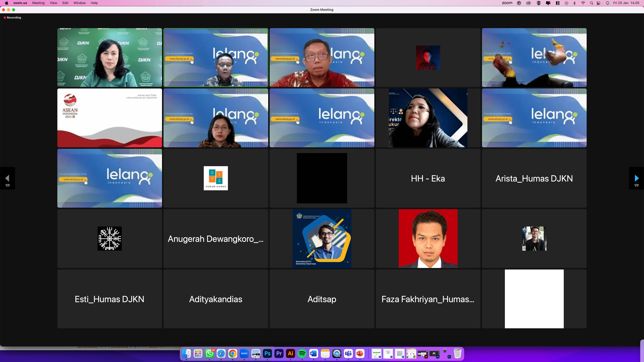This screenshot has height=362, width=644.
Task: Select the Direktorat Hukum background video tile
Action: (428, 118)
